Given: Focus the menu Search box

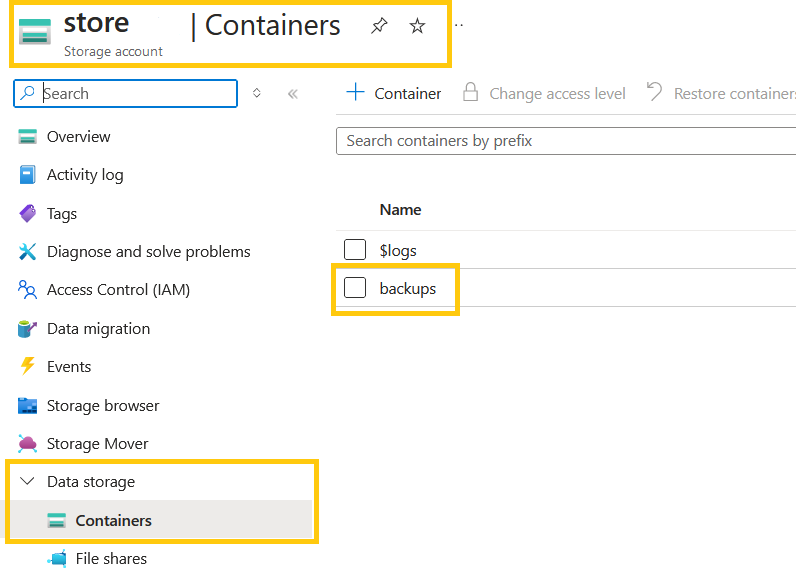Looking at the screenshot, I should 125,93.
